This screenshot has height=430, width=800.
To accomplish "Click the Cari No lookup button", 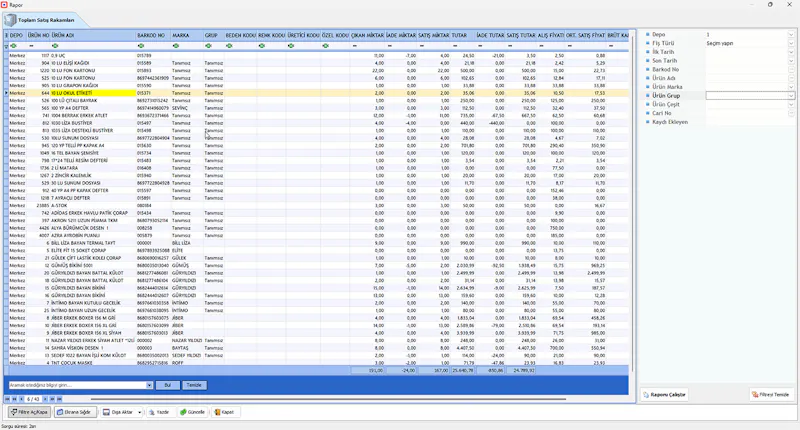I will pos(791,113).
